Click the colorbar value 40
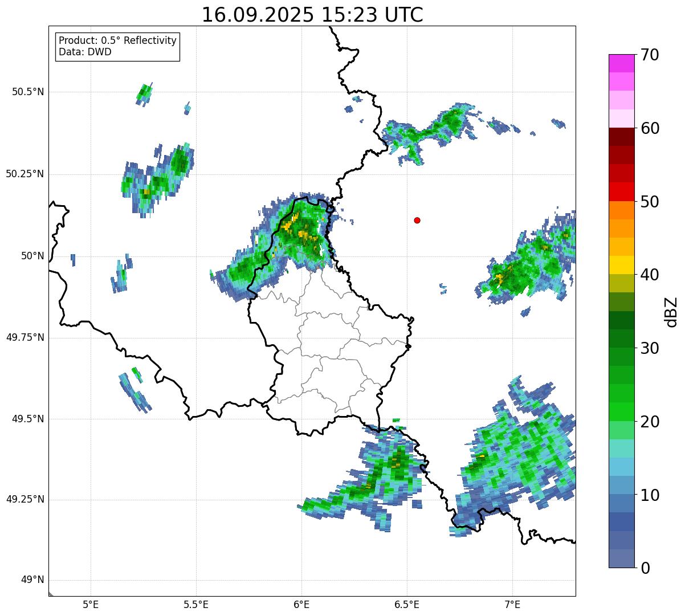 [650, 275]
